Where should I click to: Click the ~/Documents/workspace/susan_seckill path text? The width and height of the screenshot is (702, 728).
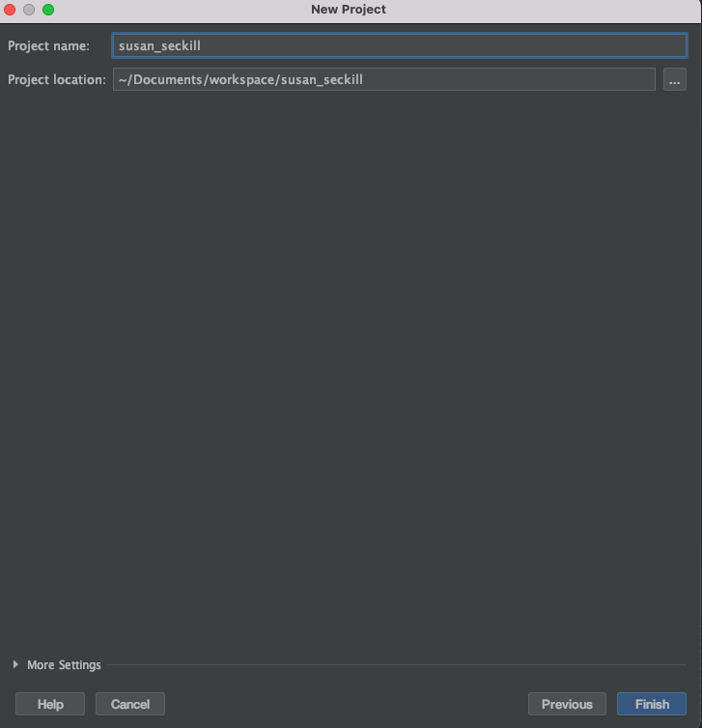[240, 79]
